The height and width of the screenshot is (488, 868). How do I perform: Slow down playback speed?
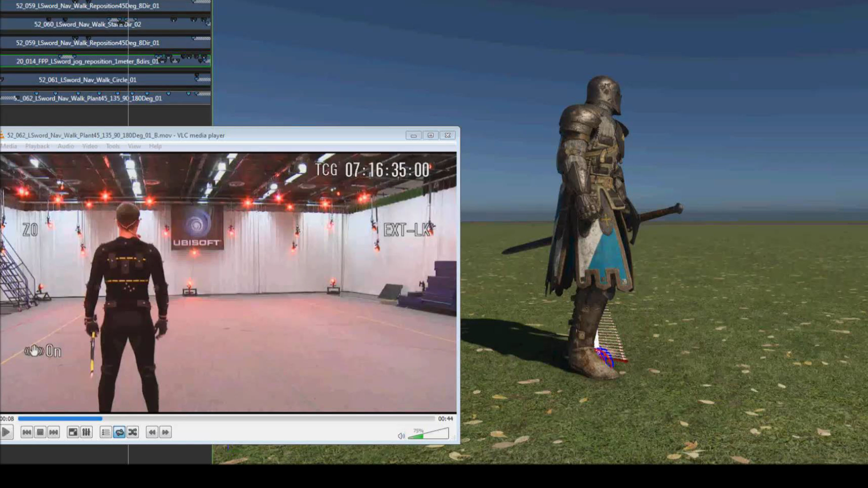click(152, 432)
